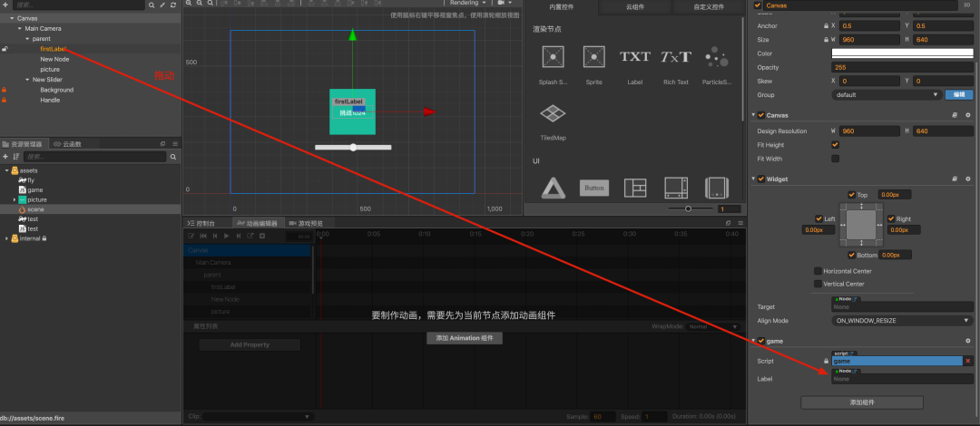Toggle lock on Background node

(5, 90)
